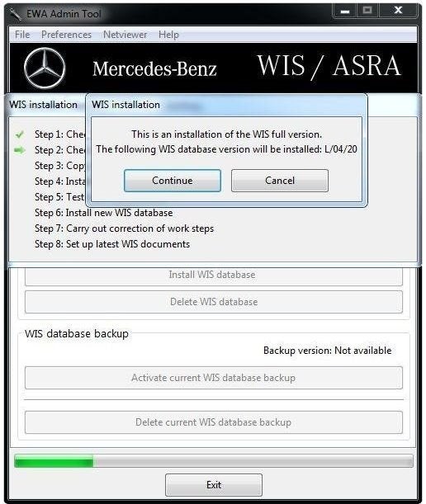Click the Install WIS database button
This screenshot has height=504, width=426.
pos(213,276)
